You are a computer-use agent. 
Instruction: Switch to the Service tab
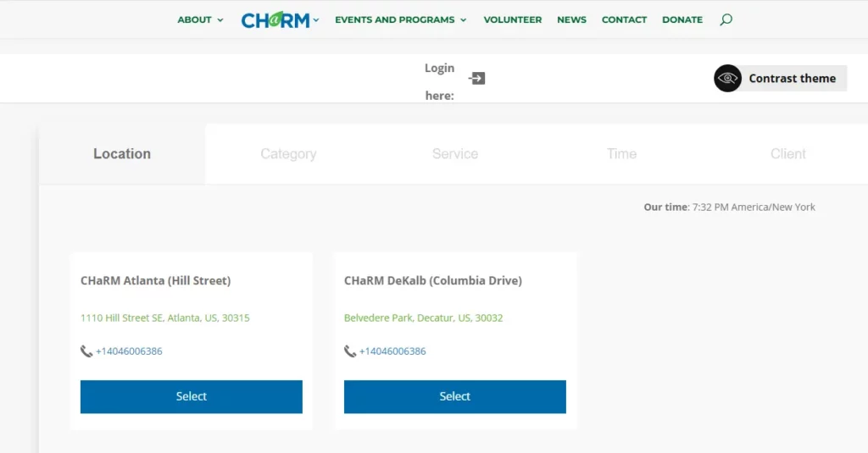click(x=455, y=154)
